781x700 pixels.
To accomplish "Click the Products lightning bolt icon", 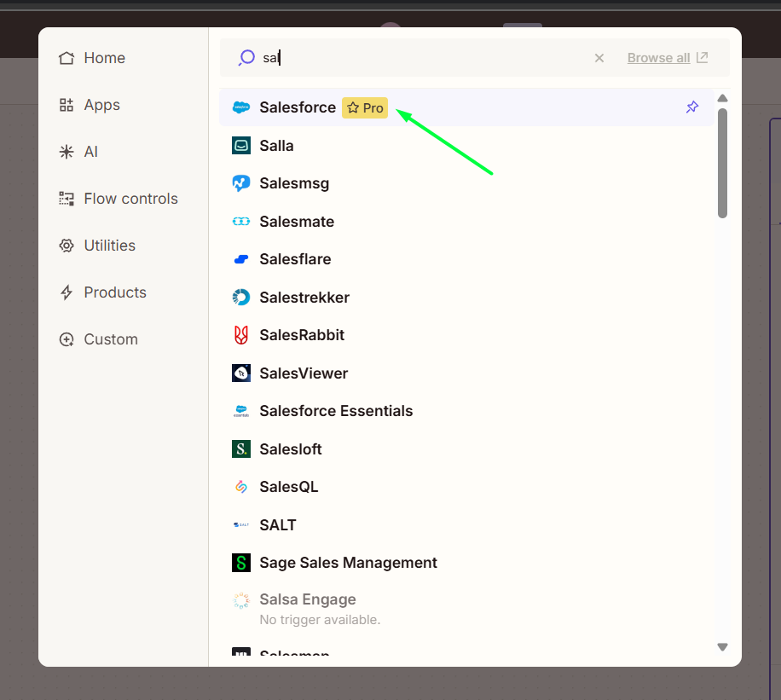I will tap(67, 292).
